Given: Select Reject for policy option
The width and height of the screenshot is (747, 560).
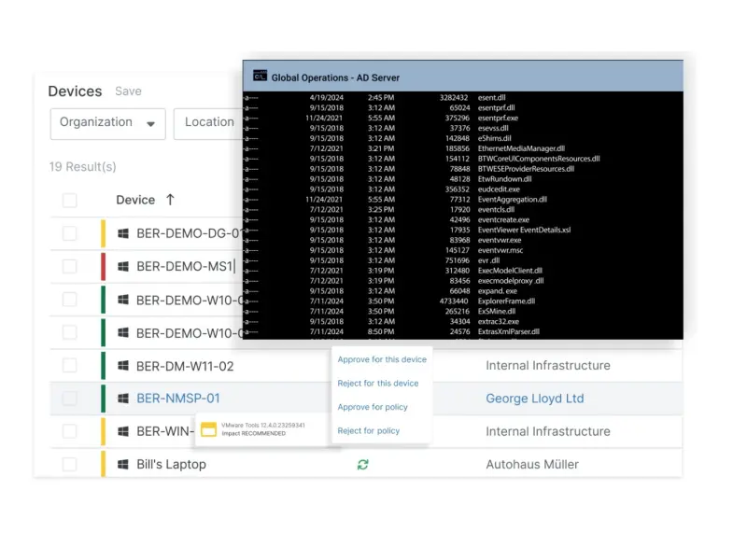Looking at the screenshot, I should point(369,430).
